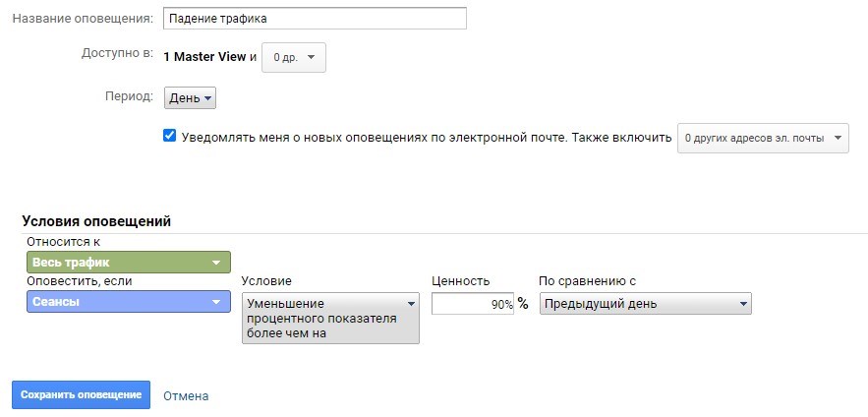Click the 'По сравнению с' label
The image size is (868, 417).
coord(587,281)
